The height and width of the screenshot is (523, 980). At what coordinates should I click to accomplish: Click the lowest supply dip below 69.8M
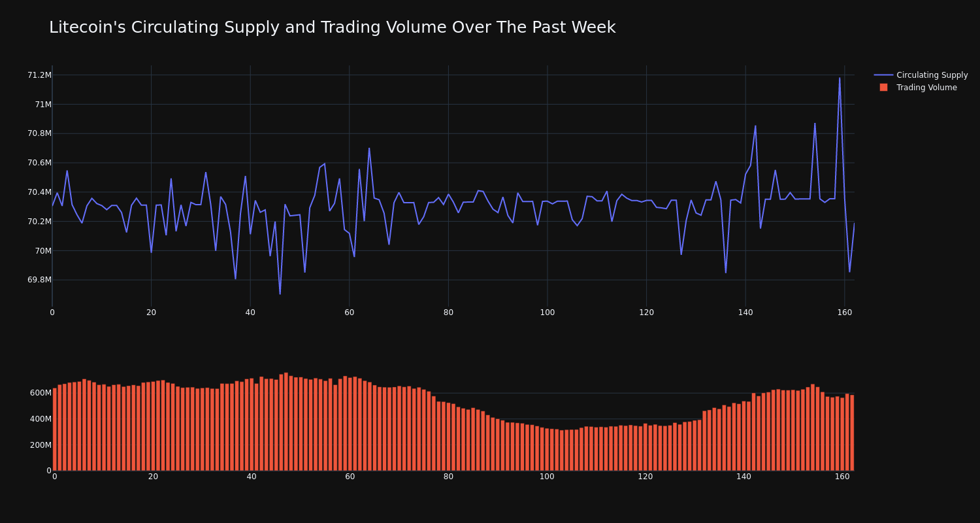280,294
